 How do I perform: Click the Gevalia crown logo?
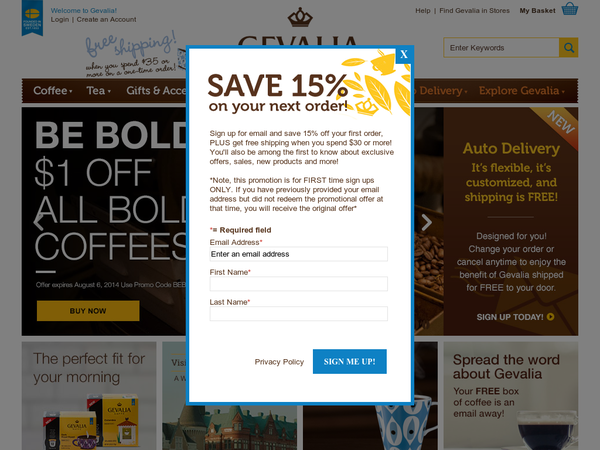point(300,18)
